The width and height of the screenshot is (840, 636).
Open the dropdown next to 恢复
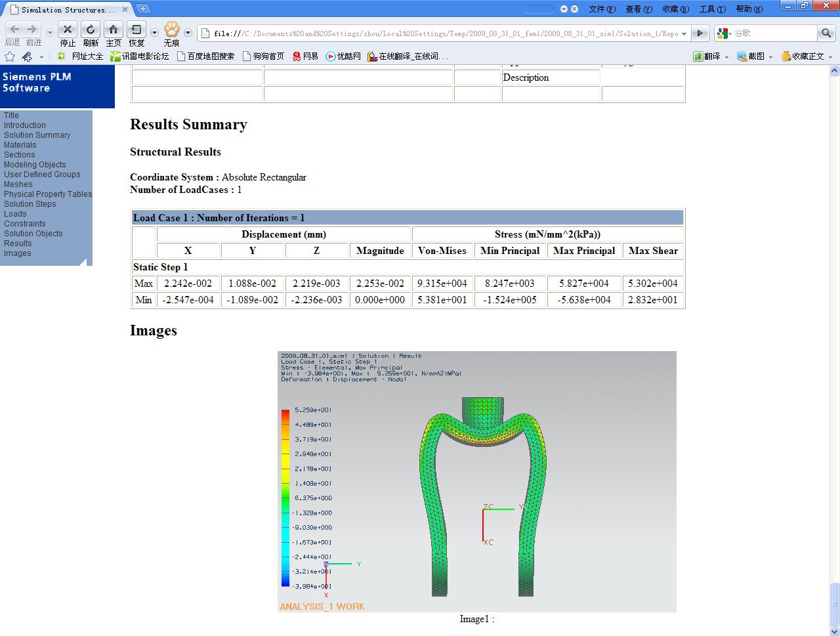click(154, 33)
